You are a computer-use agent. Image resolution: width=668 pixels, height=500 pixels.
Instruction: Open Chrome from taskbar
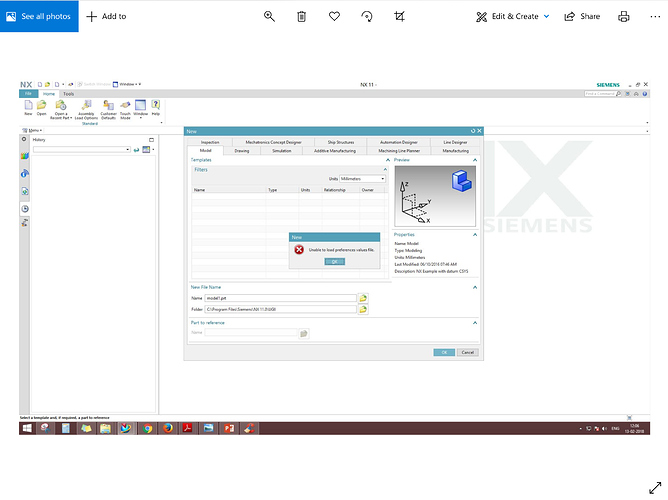[147, 428]
